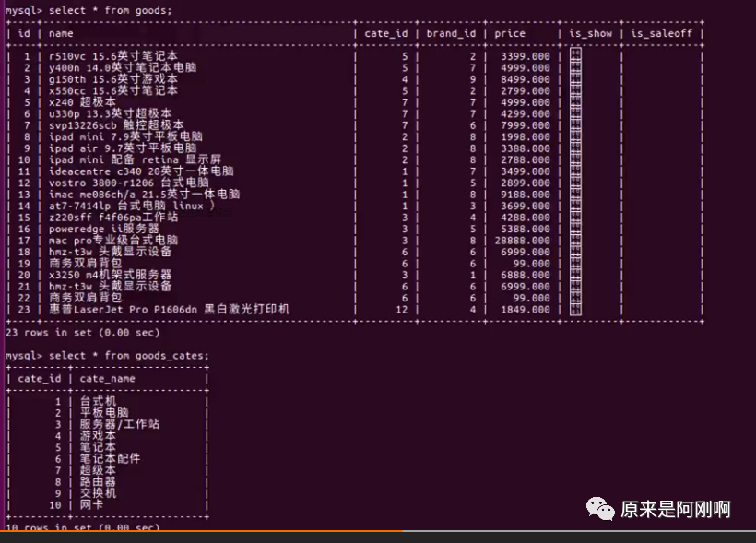
Task: Click the price value '1849.000'
Action: 526,310
